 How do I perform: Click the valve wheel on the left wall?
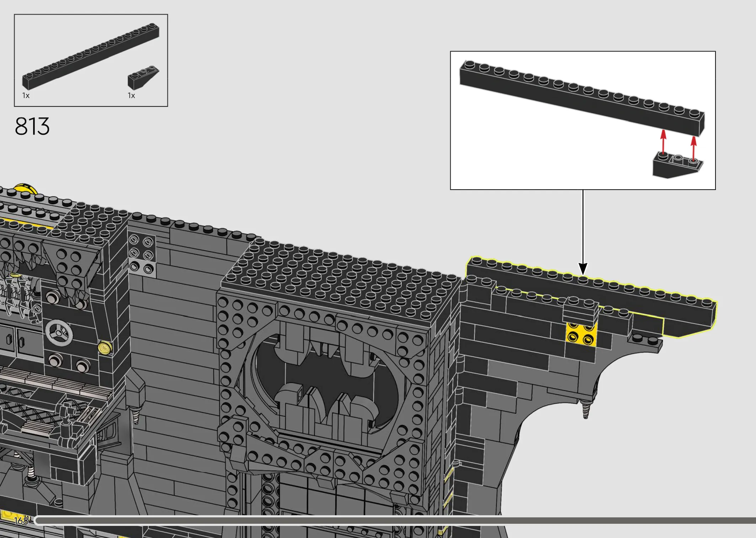point(59,333)
